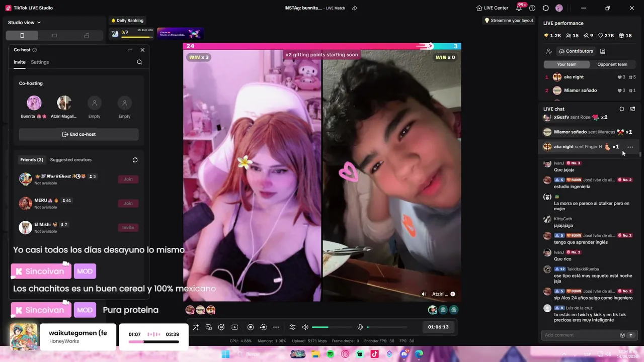
Task: Start recording with the record button
Action: [251, 327]
